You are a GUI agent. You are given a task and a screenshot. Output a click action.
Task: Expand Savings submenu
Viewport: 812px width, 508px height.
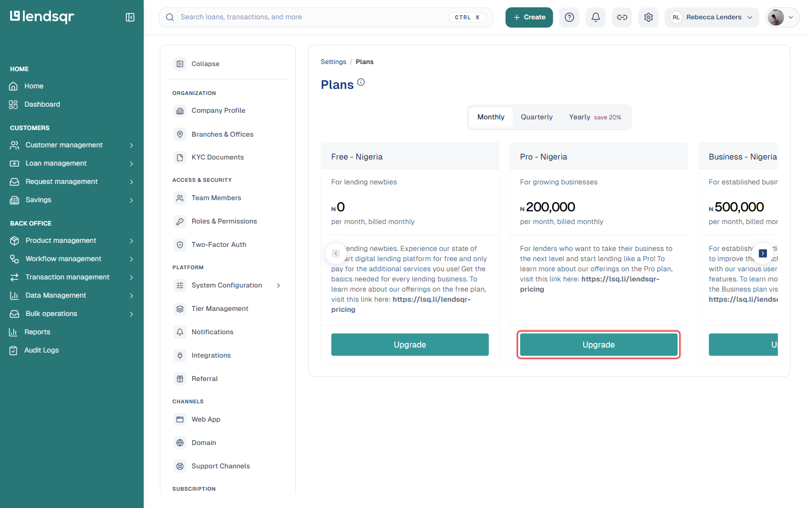pyautogui.click(x=131, y=200)
